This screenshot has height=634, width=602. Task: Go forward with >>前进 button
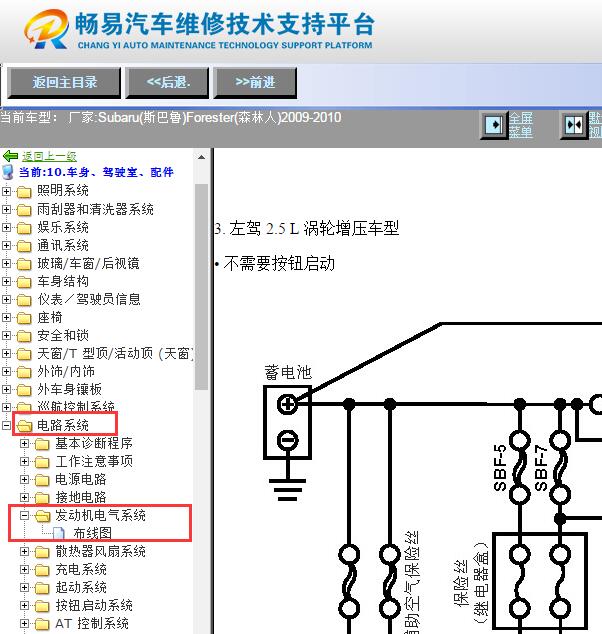pyautogui.click(x=255, y=83)
